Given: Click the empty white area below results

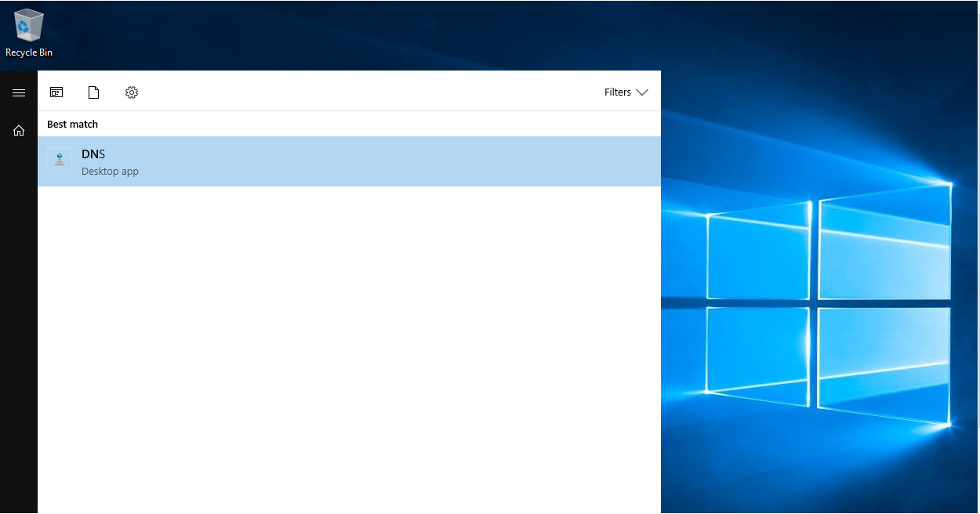Looking at the screenshot, I should point(349,345).
